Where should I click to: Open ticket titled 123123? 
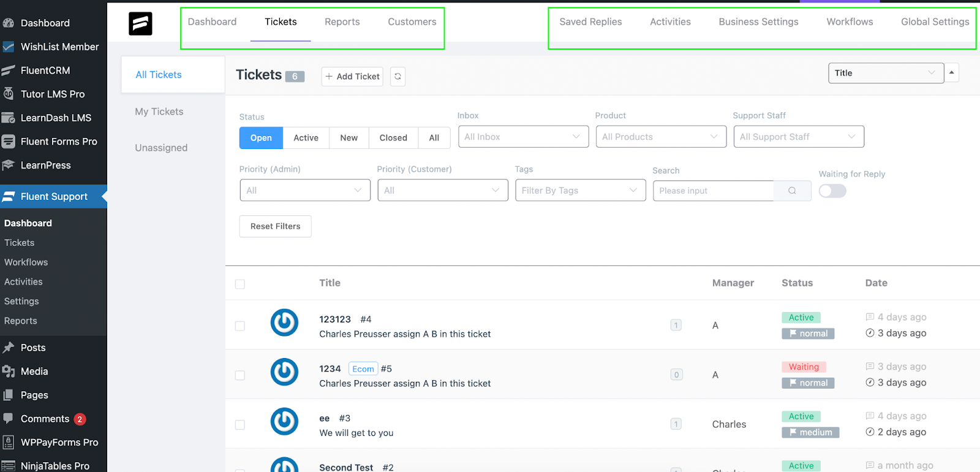(335, 319)
